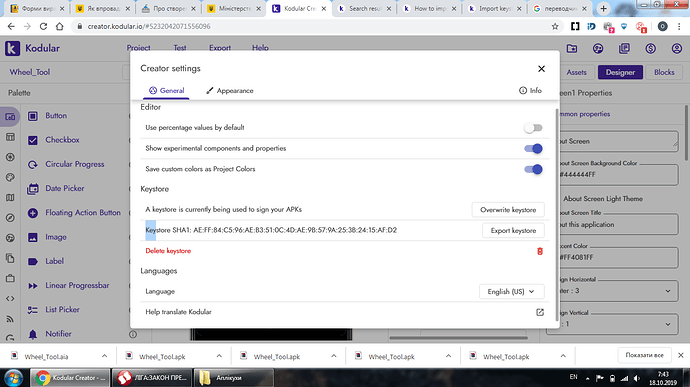Turn off Save custom colors as Project Colors

(533, 169)
